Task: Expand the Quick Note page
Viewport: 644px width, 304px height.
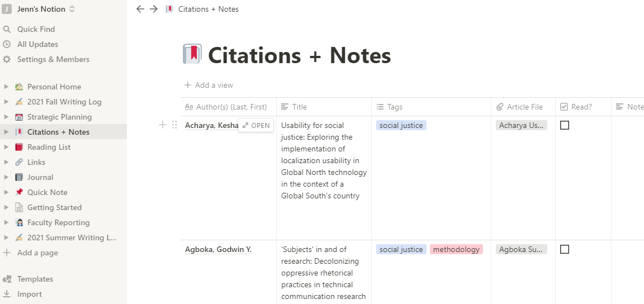Action: tap(6, 192)
